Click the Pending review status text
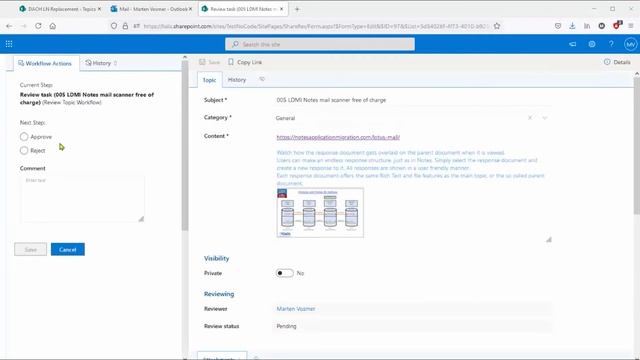This screenshot has width=640, height=360. pyautogui.click(x=286, y=326)
